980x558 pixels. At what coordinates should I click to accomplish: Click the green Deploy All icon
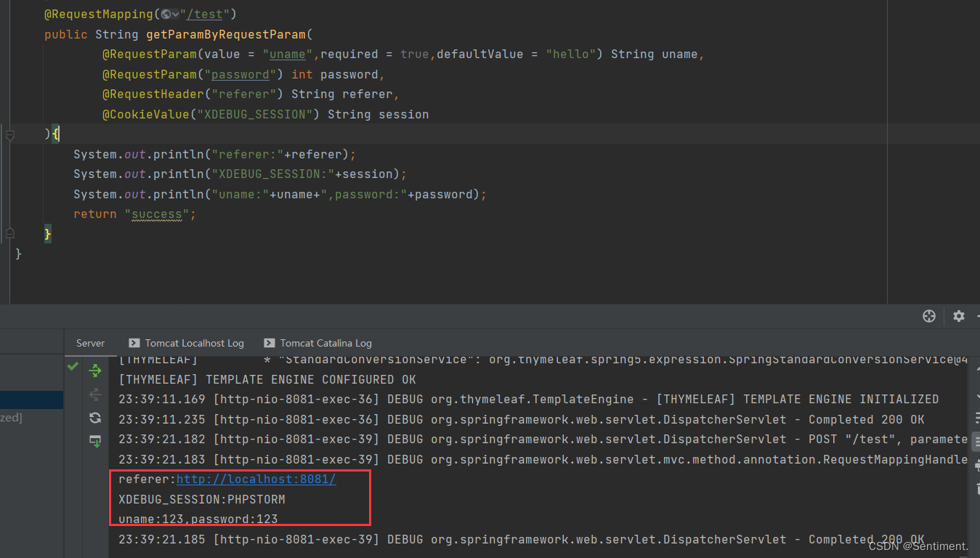point(95,371)
